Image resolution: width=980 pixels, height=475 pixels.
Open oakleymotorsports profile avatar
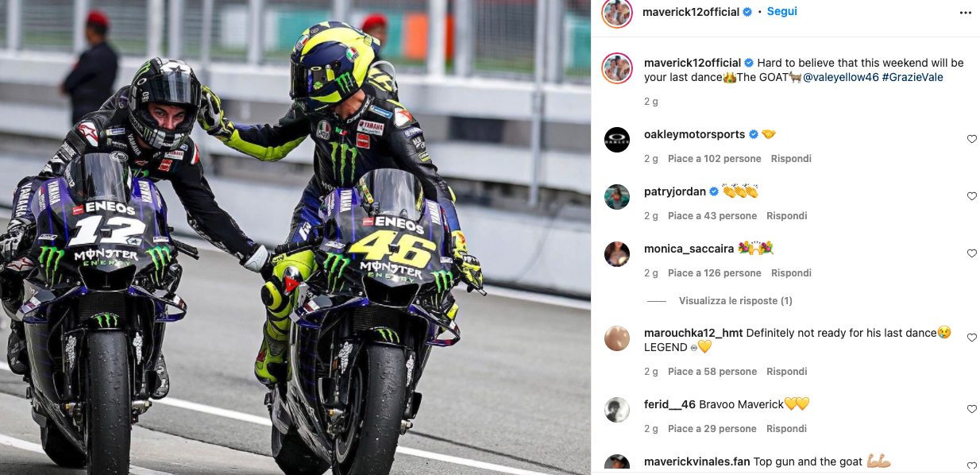[x=617, y=140]
